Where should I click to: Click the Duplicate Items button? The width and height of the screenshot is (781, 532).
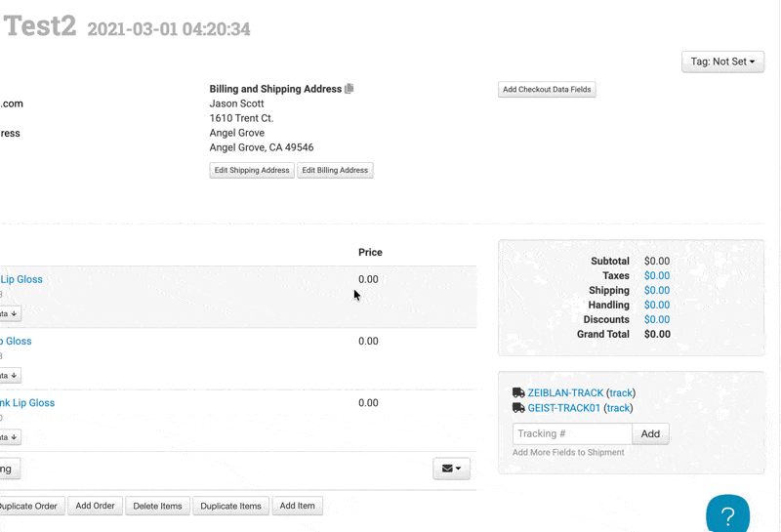click(x=231, y=506)
